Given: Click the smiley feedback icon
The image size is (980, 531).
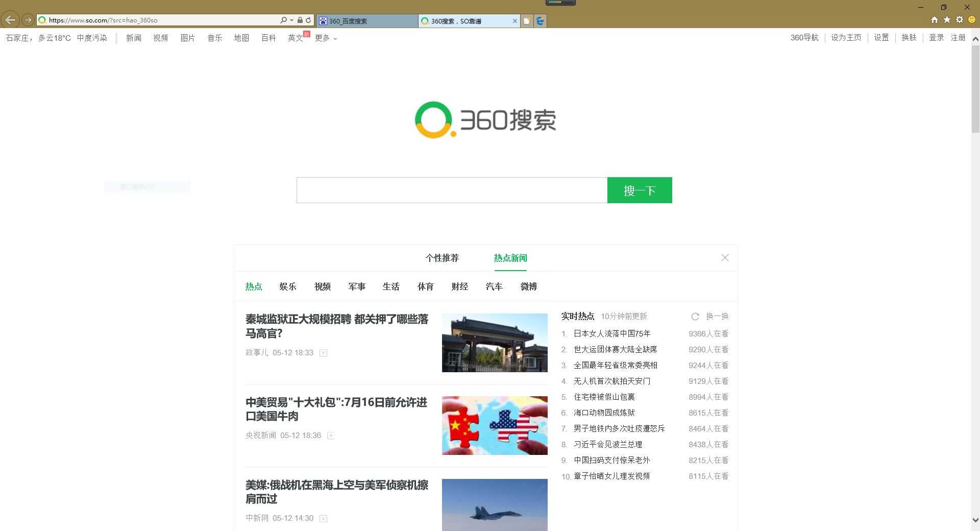Looking at the screenshot, I should (x=972, y=20).
